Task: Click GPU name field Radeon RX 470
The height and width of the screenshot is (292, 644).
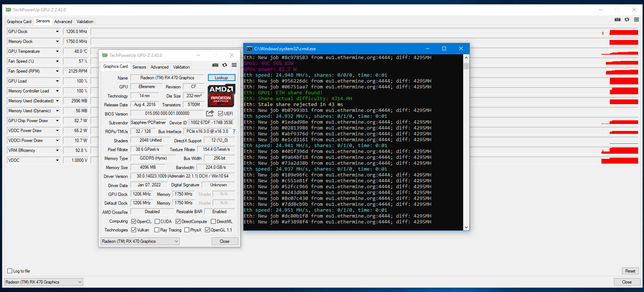Action: coord(167,78)
